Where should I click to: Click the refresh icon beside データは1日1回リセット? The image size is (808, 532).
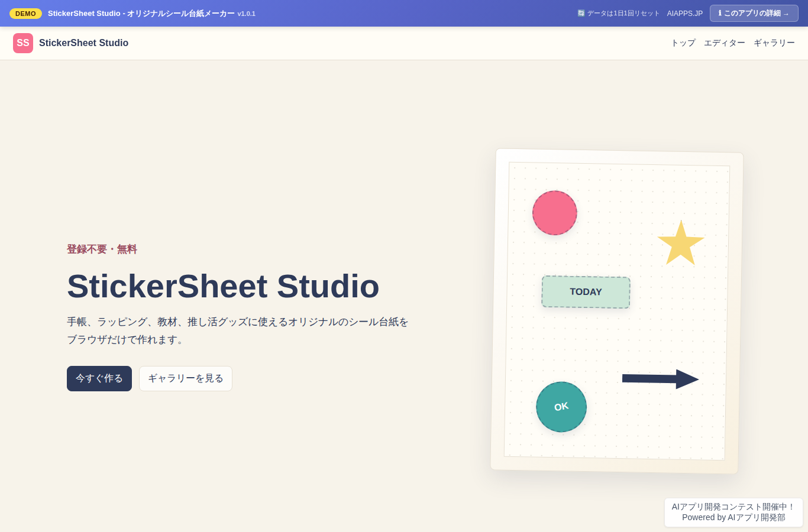tap(581, 13)
